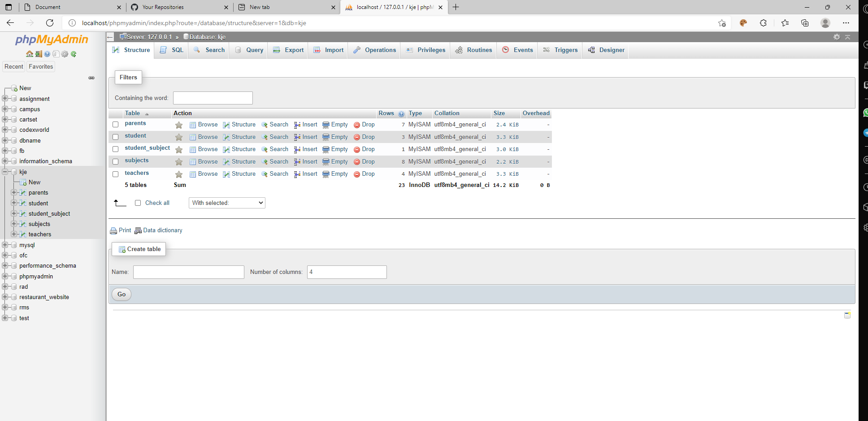The image size is (868, 421).
Task: Open the With selected dropdown
Action: pos(226,203)
